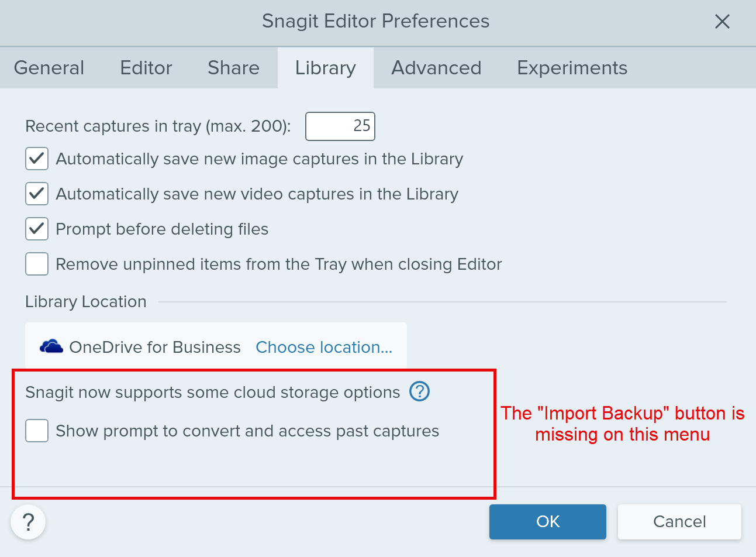Toggle automatically save new video captures
The height and width of the screenshot is (557, 756).
[37, 194]
